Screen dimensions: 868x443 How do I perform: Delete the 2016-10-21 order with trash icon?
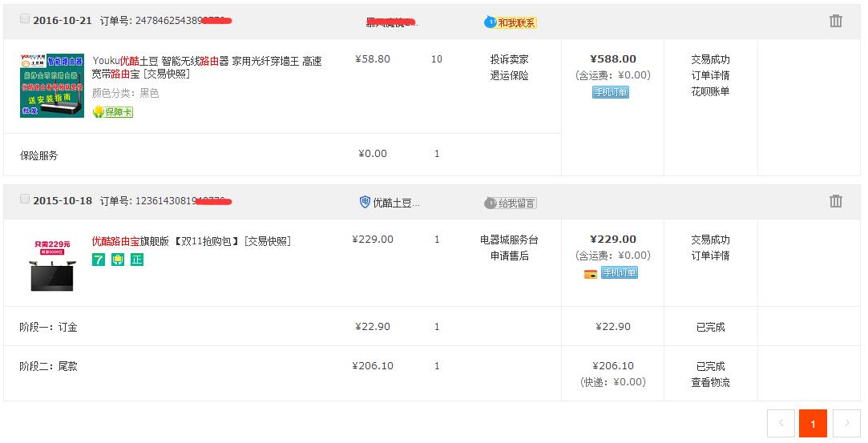pos(836,21)
